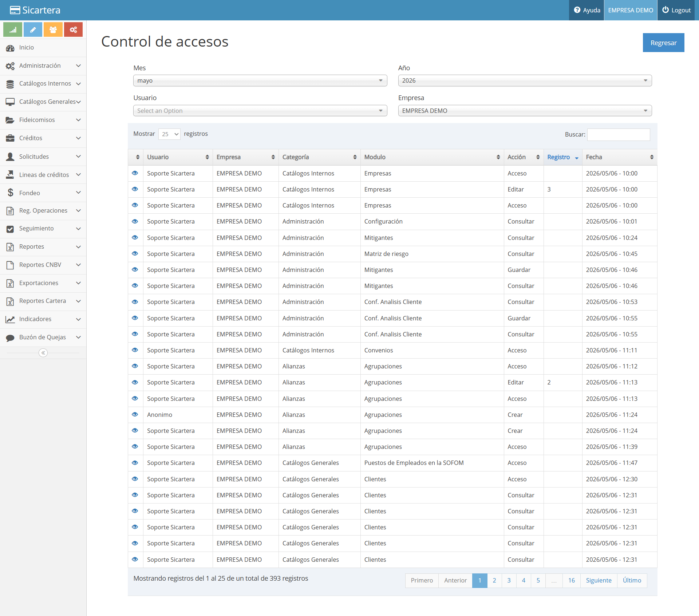Click the Siguiente pagination link
Screen dimensions: 699x616
coord(599,580)
